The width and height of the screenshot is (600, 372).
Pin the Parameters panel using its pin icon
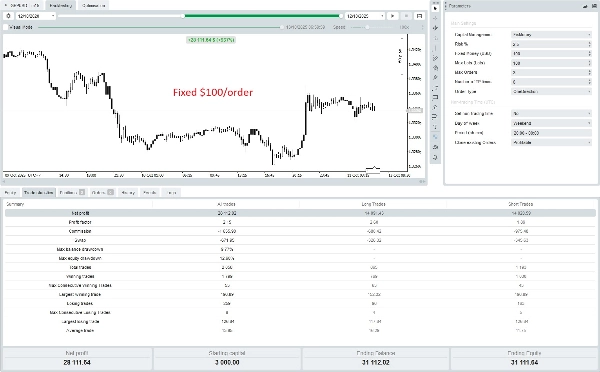(x=585, y=6)
